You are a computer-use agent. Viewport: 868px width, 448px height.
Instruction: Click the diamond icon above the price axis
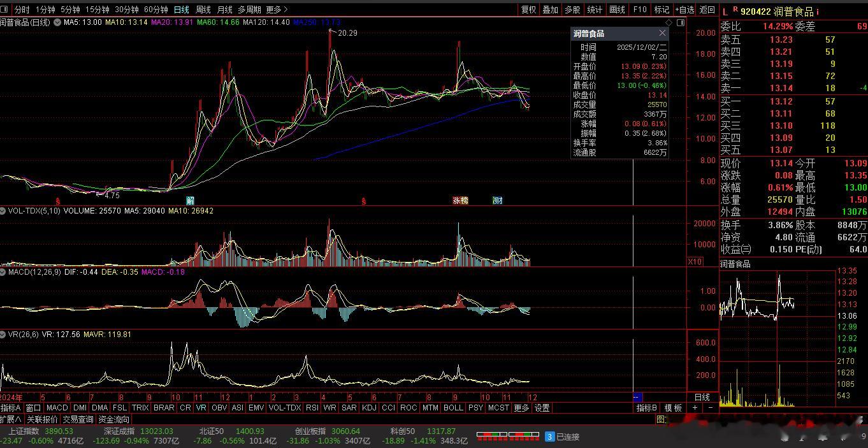click(x=669, y=22)
